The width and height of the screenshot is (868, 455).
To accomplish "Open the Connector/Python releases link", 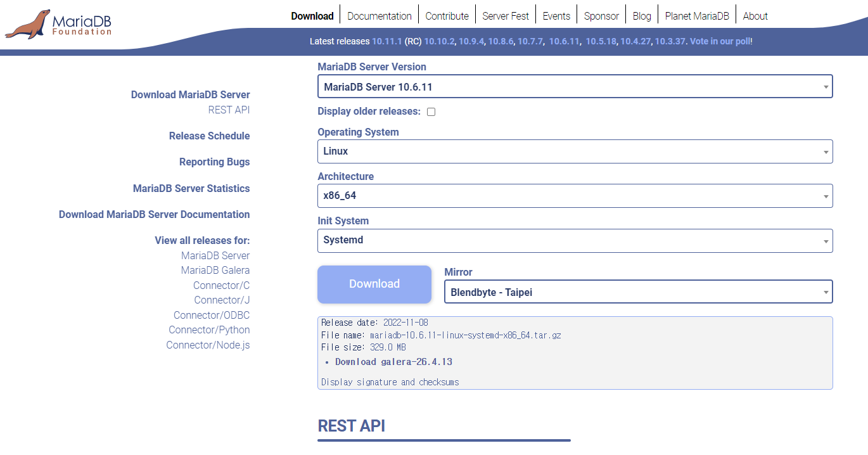I will (209, 330).
